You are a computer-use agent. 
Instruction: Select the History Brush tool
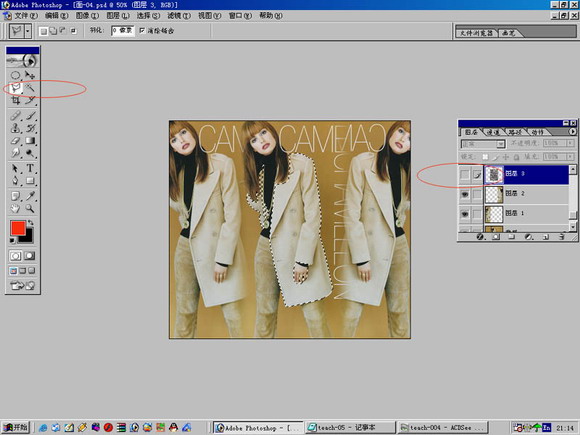pos(30,128)
